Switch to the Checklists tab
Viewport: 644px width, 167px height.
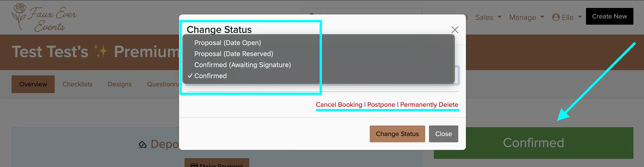click(78, 84)
